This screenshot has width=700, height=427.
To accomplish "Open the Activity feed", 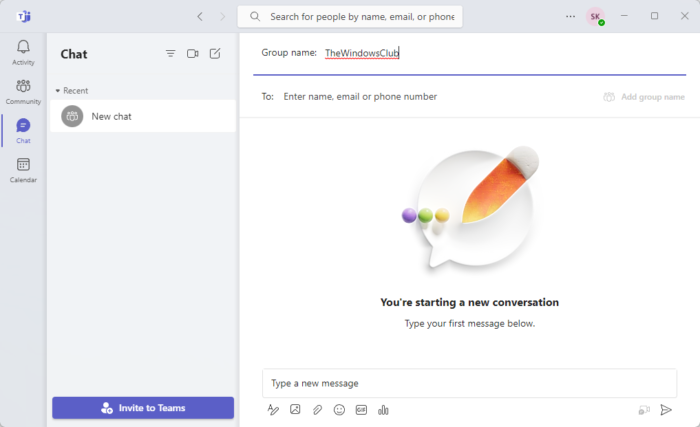I will (x=23, y=53).
